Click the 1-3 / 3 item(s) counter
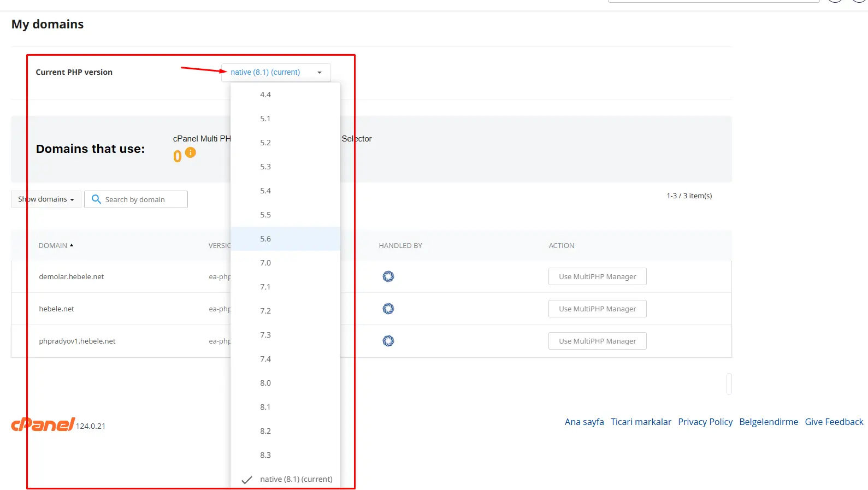The width and height of the screenshot is (868, 490). coord(689,196)
